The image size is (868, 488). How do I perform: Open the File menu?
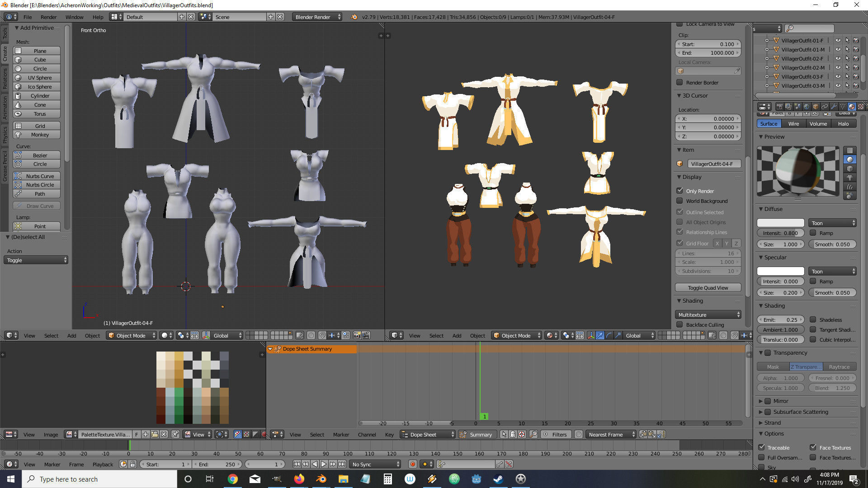click(x=28, y=17)
